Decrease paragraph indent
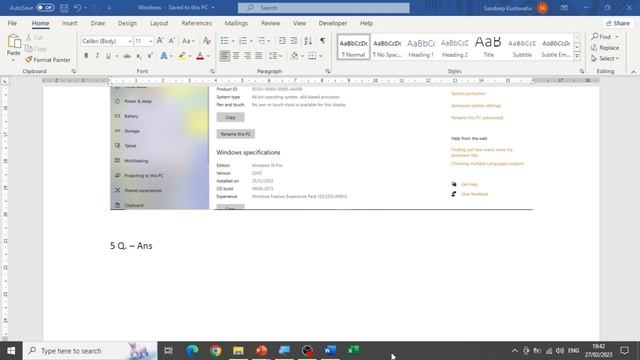The image size is (640, 360). 282,41
